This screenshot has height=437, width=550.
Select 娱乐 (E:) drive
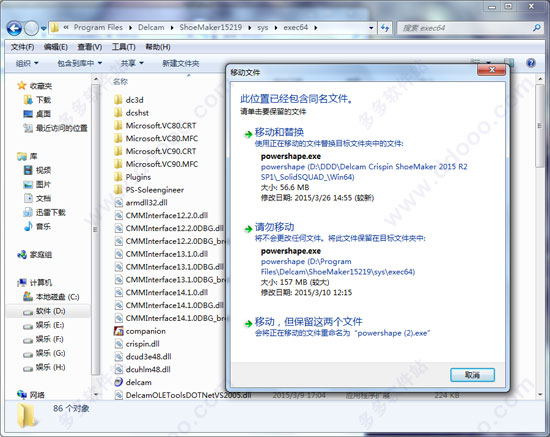(x=44, y=325)
